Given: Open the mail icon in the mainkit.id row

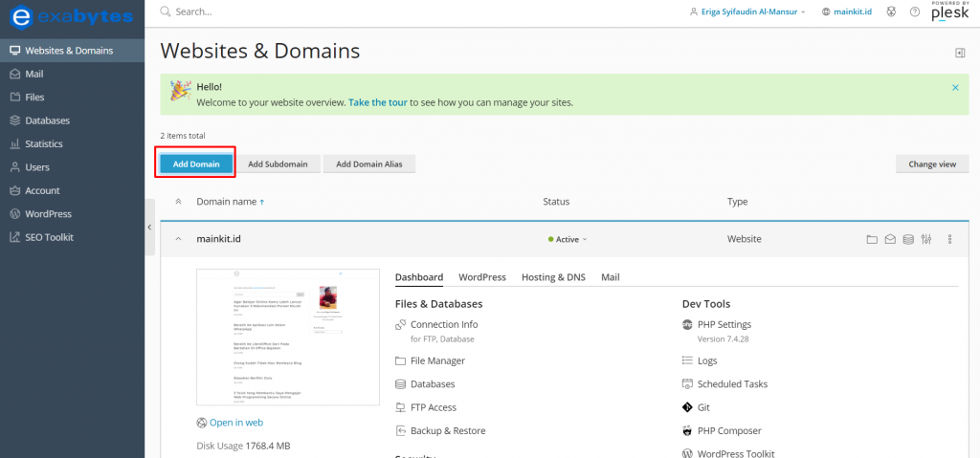Looking at the screenshot, I should (890, 239).
